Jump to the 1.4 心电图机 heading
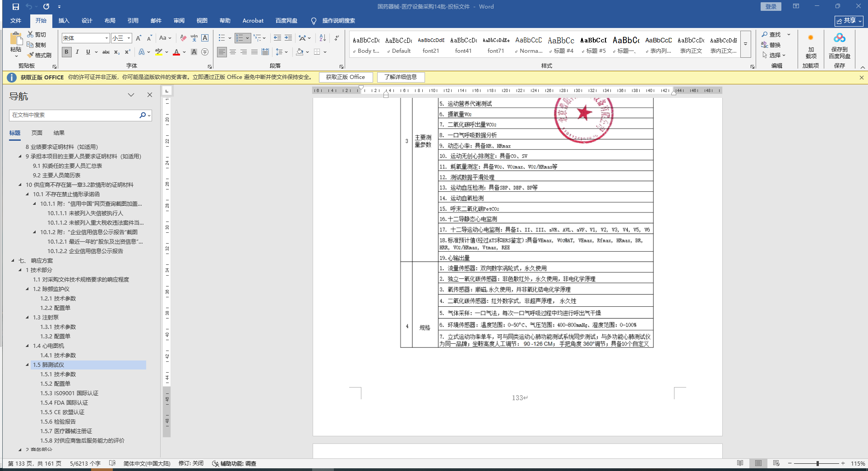 click(x=48, y=346)
